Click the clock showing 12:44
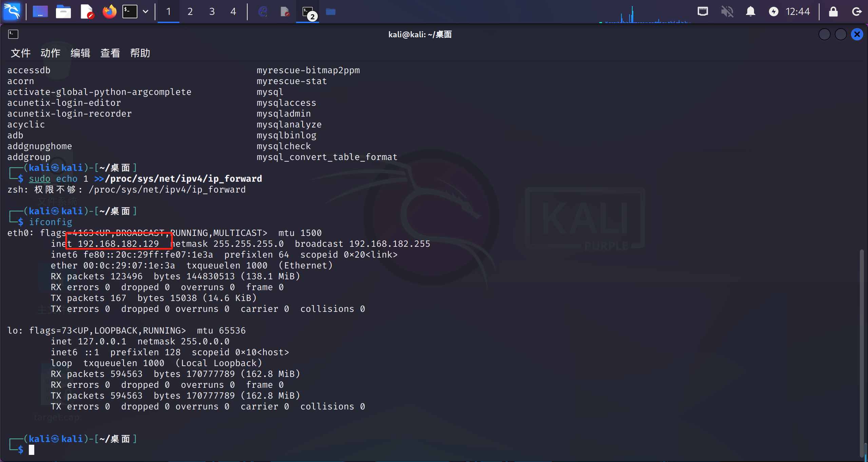 (798, 12)
